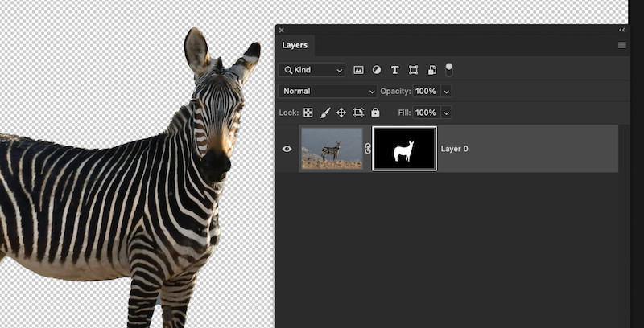644x328 pixels.
Task: Expand the Opacity slider arrow
Action: (x=447, y=92)
